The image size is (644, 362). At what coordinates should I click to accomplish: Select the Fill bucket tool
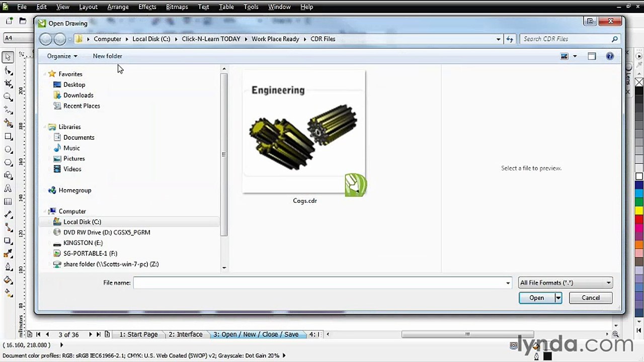pos(8,280)
